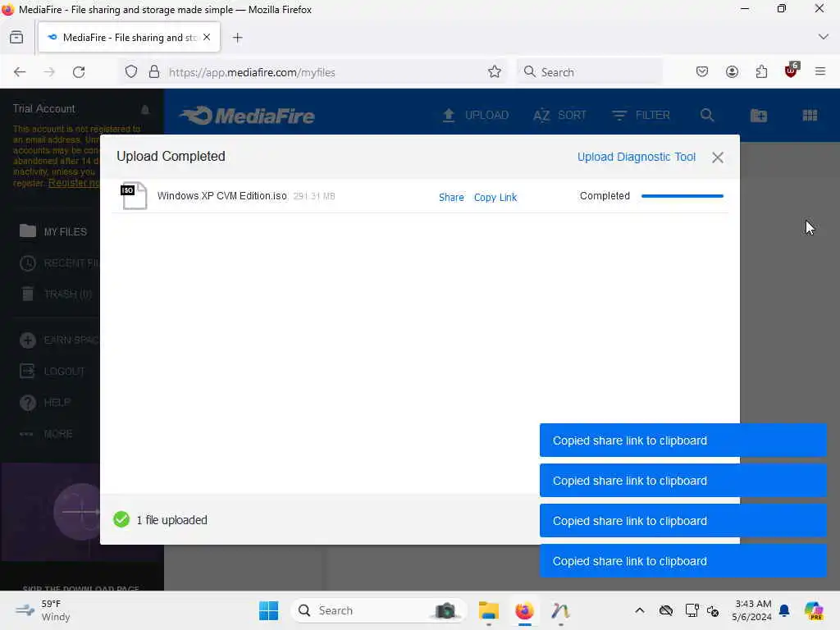840x630 pixels.
Task: Click the Firefox Search box
Action: pos(590,72)
